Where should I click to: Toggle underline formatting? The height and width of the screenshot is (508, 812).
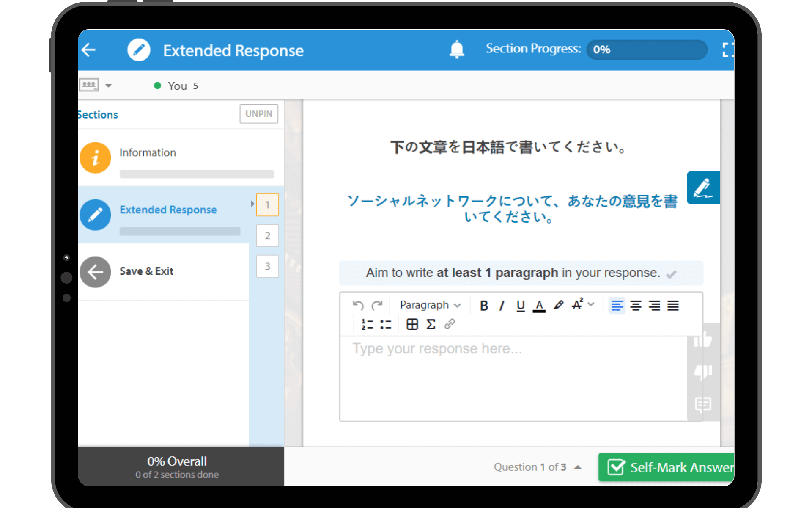tap(521, 305)
